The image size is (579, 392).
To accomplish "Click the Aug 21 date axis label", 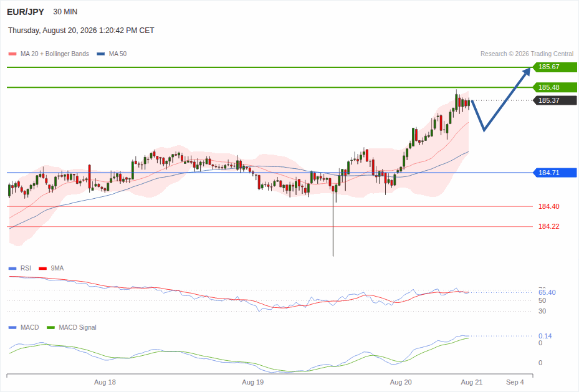I will 472,382.
